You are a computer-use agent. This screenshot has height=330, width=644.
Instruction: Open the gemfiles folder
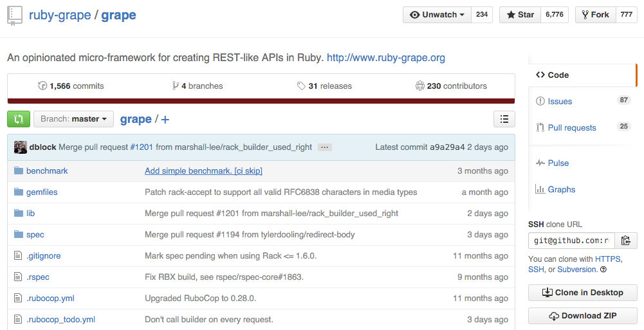click(42, 192)
